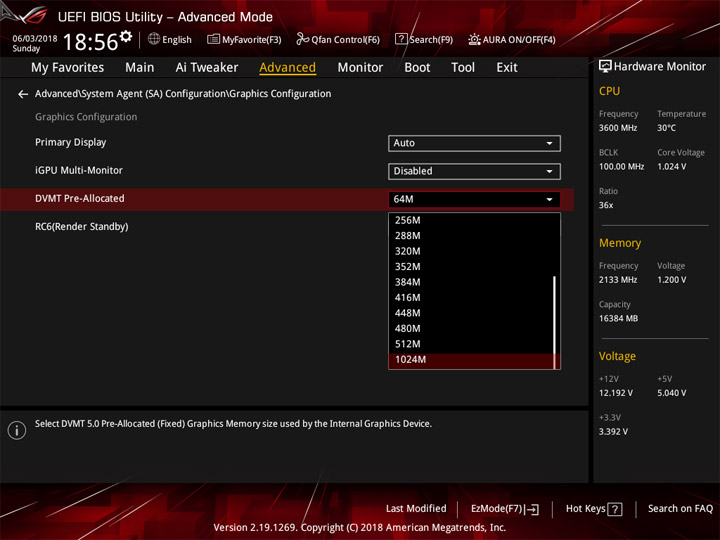Screen dimensions: 720x540
Task: Choose 352M in the DVMT list
Action: tap(471, 267)
